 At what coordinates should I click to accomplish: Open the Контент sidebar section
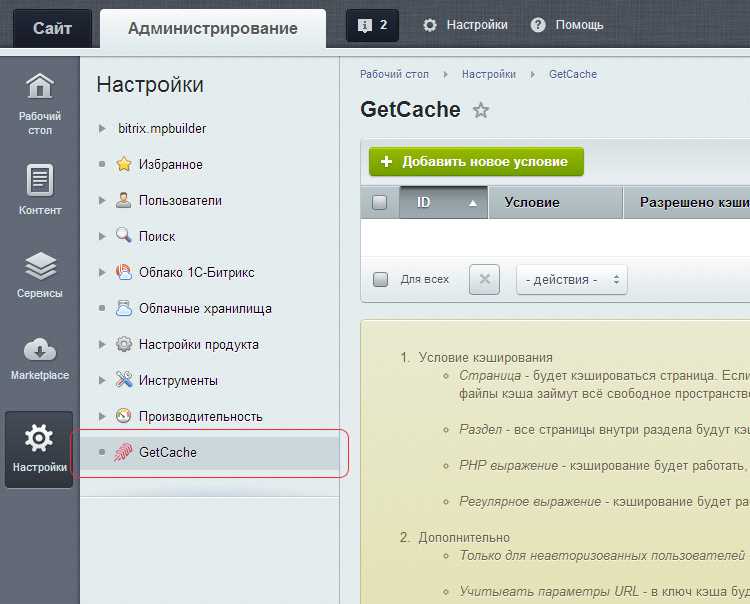click(x=40, y=190)
